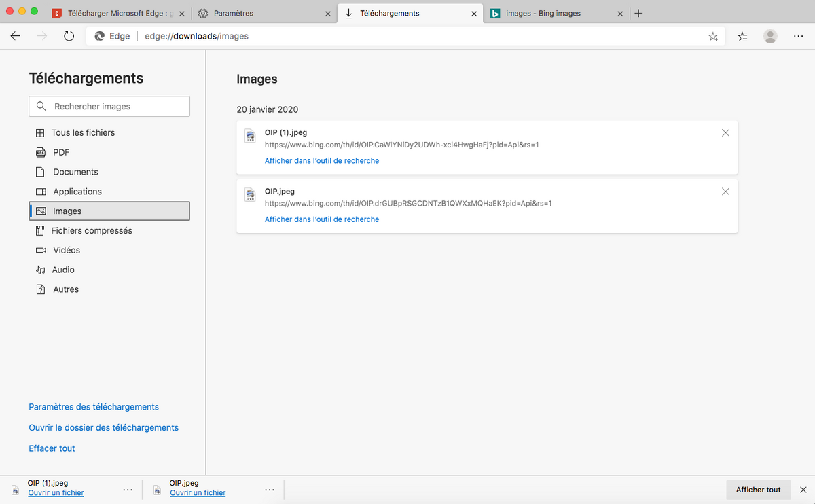Open options menu for OIP (1).jpeg download
815x504 pixels.
click(128, 489)
